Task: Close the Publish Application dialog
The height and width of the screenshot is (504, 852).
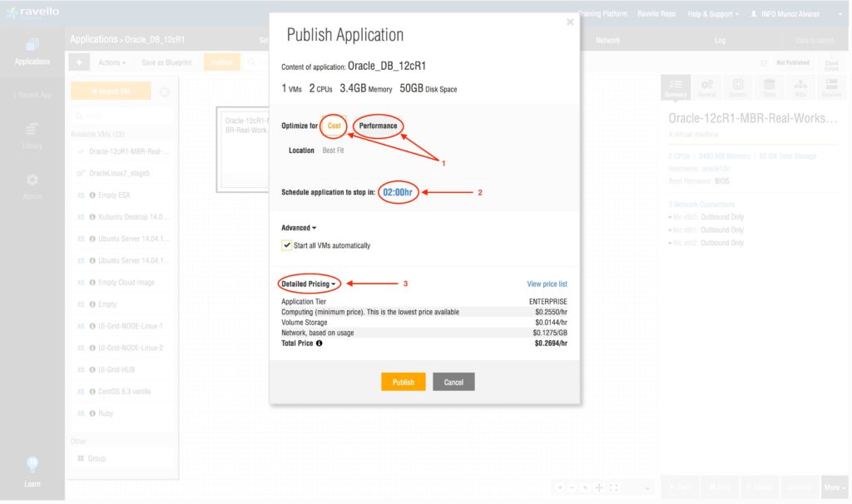Action: pyautogui.click(x=570, y=22)
